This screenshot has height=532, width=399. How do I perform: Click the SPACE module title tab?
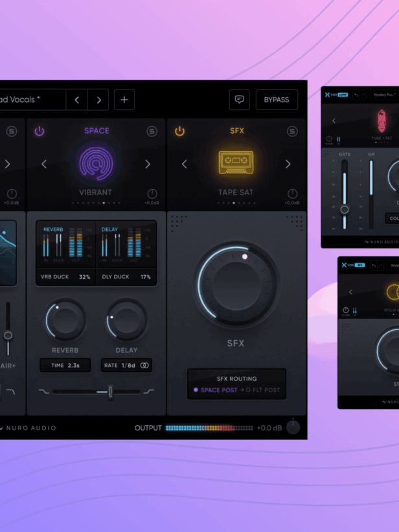point(97,131)
